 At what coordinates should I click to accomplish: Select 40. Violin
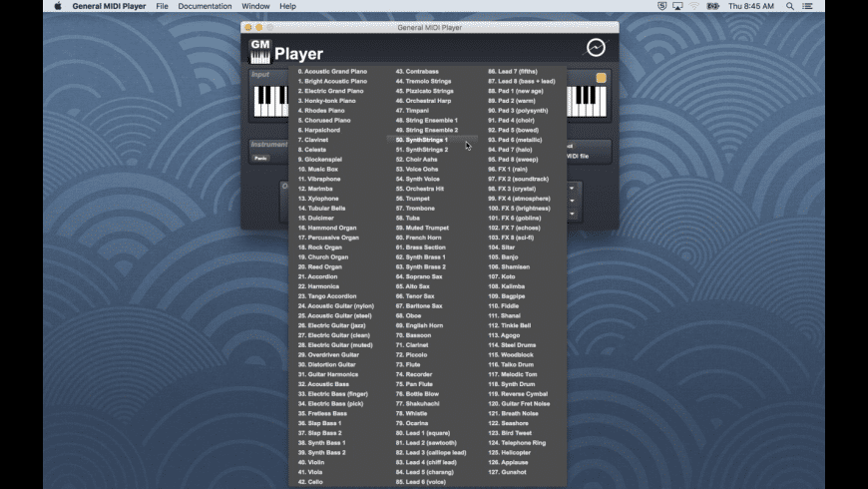pyautogui.click(x=311, y=462)
